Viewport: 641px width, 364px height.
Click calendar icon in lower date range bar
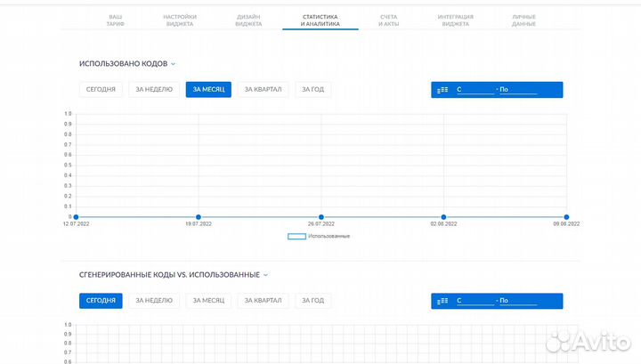tap(442, 301)
